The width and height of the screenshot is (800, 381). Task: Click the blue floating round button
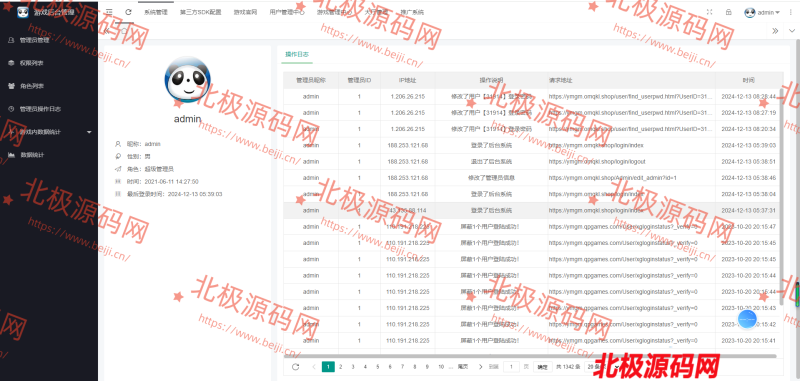click(x=747, y=319)
